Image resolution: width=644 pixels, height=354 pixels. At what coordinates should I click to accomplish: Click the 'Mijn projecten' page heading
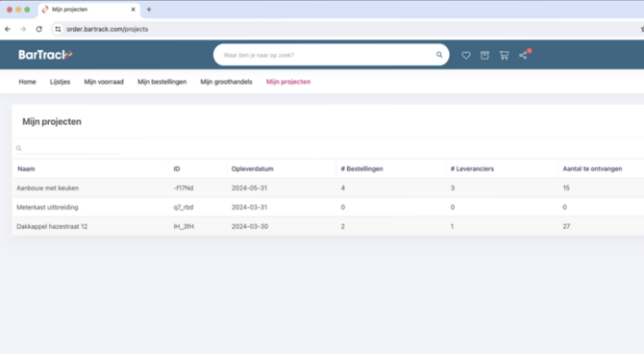(x=52, y=122)
